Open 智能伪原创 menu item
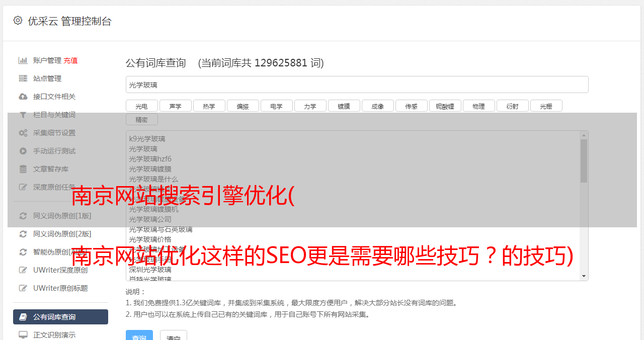Viewport: 644px width, 340px height. point(58,252)
